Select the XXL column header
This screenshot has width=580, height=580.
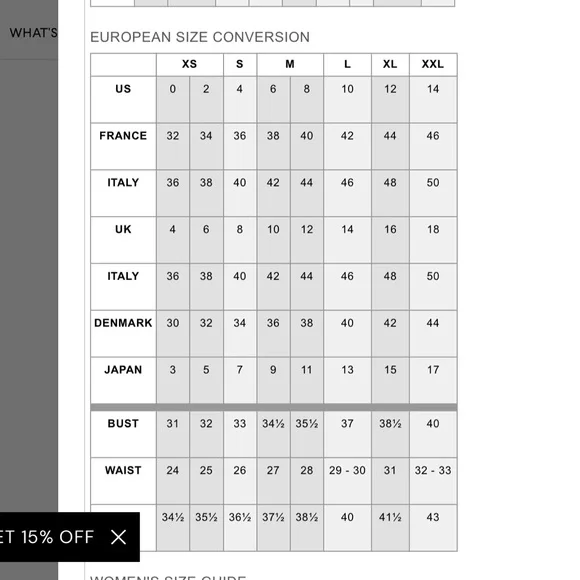coord(433,64)
